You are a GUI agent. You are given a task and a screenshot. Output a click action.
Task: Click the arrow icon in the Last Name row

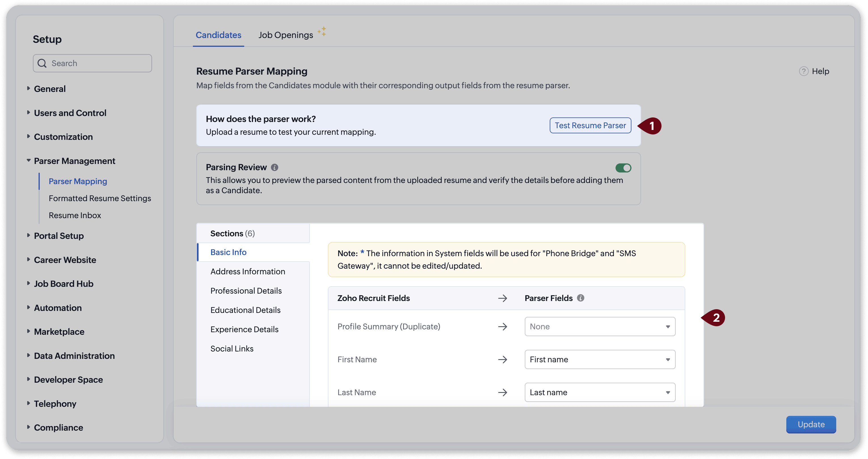point(502,392)
